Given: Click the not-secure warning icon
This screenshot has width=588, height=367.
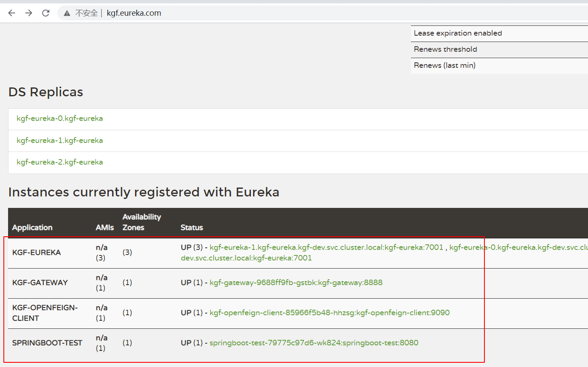Looking at the screenshot, I should 67,13.
